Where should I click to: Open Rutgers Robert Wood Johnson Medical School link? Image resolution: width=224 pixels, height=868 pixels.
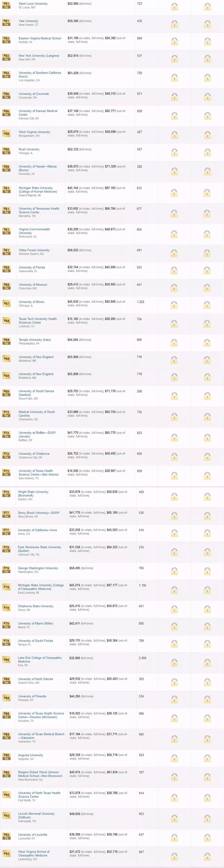(x=40, y=774)
